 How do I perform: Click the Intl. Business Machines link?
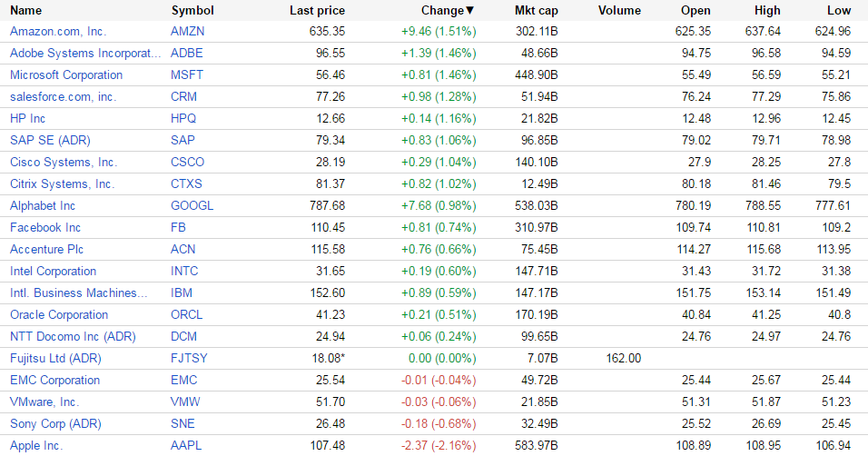78,293
